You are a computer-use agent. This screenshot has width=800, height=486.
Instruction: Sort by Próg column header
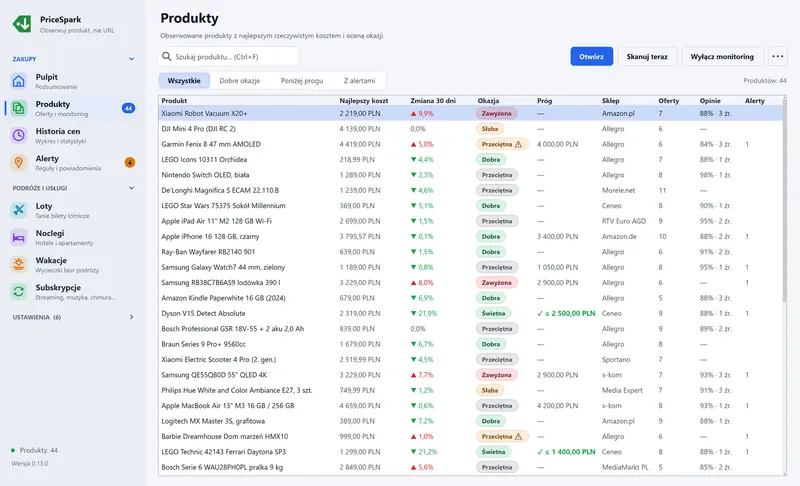point(544,100)
